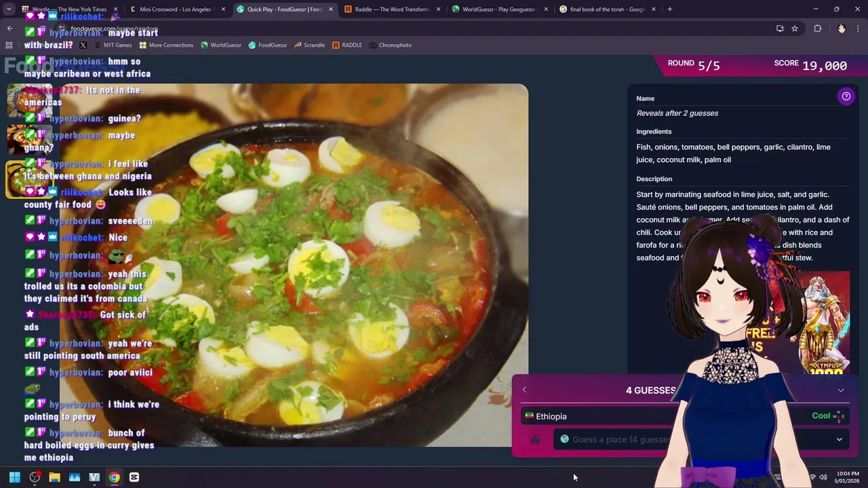Bookmark this page with the star icon
This screenshot has height=488, width=868.
(795, 28)
